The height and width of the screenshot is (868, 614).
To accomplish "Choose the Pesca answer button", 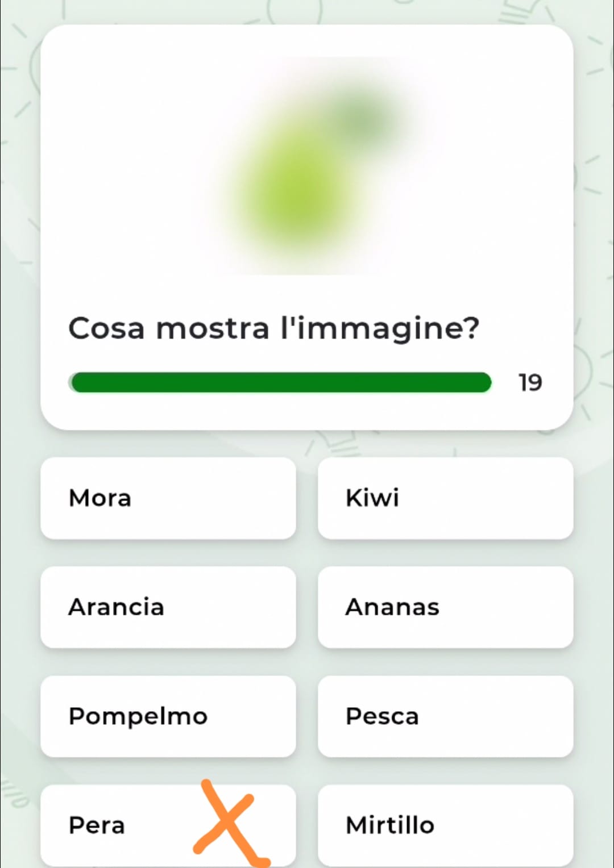I will click(445, 716).
